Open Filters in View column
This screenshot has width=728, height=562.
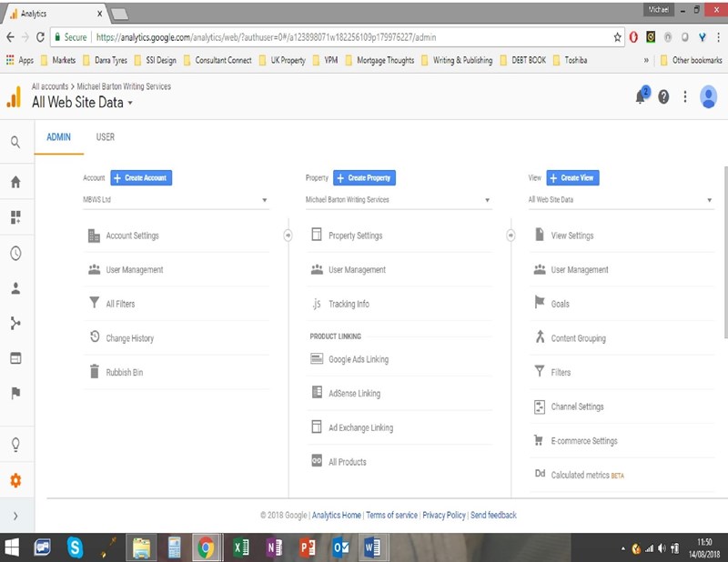[561, 372]
